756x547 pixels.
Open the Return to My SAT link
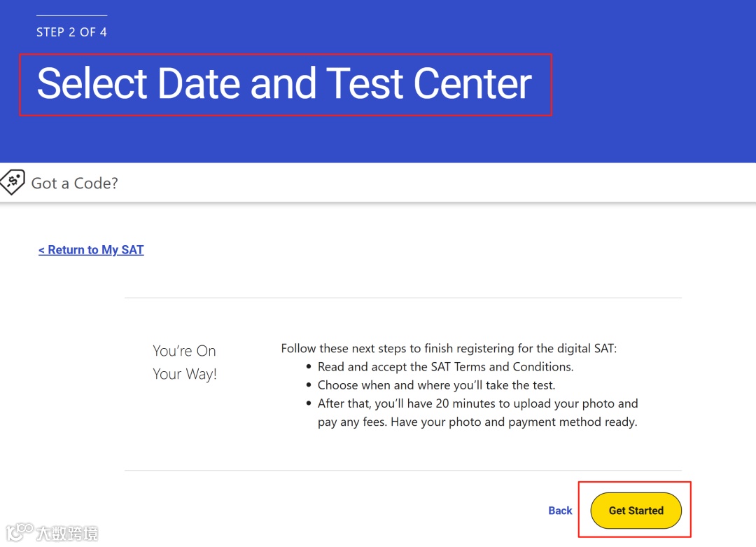(x=91, y=250)
